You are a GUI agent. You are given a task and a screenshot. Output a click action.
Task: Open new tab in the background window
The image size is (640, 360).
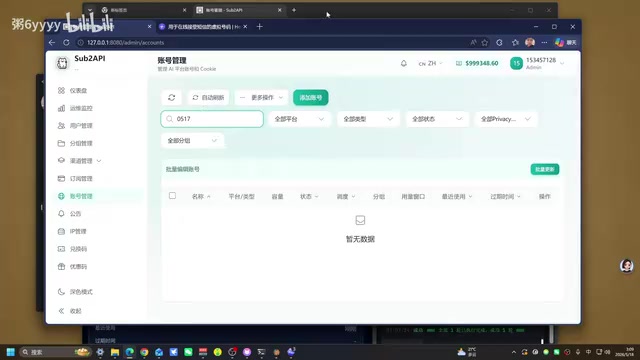click(294, 10)
